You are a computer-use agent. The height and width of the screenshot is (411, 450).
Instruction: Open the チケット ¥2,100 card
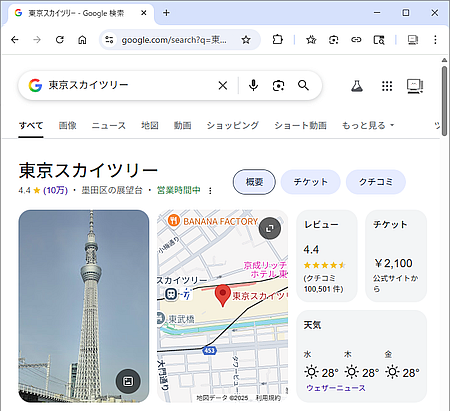tap(396, 256)
